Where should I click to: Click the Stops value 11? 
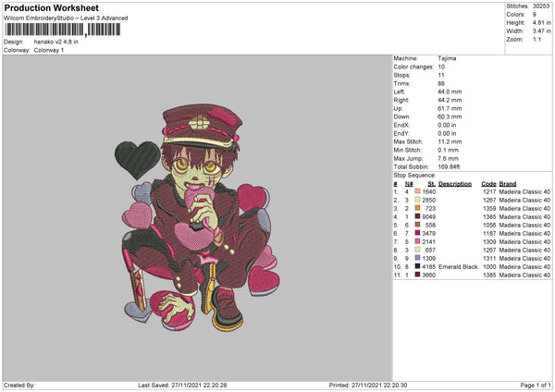(440, 75)
